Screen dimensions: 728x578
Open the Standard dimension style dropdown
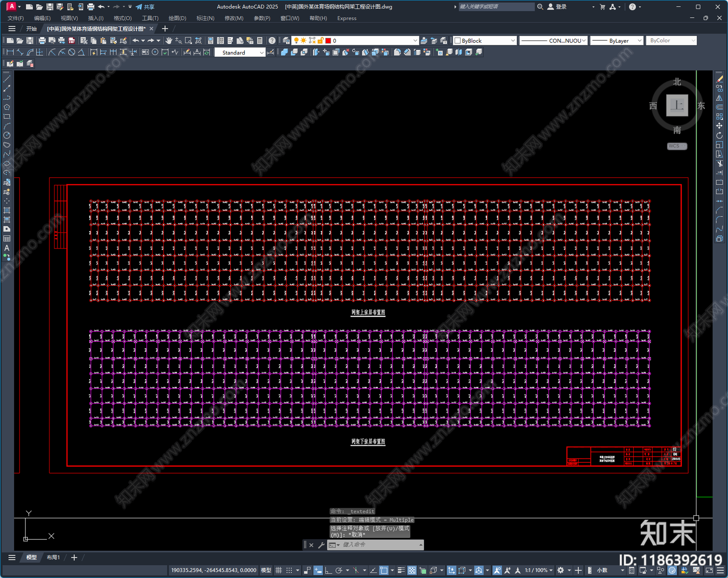pyautogui.click(x=240, y=52)
